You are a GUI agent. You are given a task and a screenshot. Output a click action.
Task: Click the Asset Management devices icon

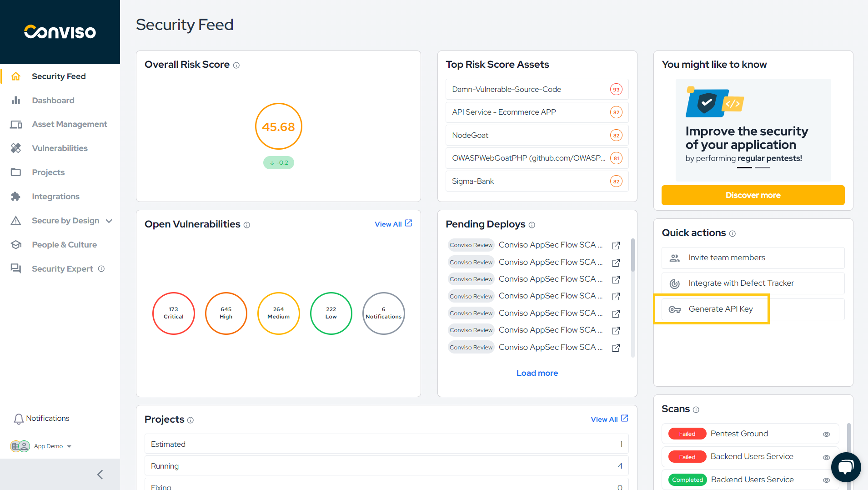[x=16, y=124]
